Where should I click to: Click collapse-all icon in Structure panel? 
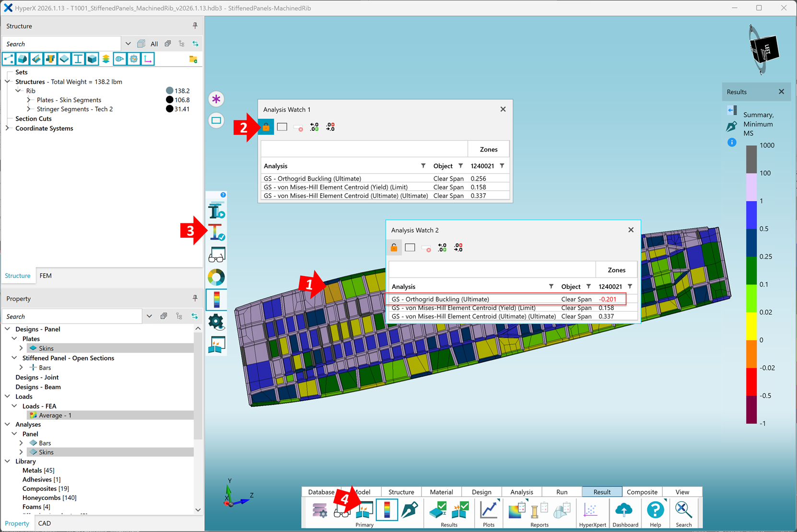168,44
